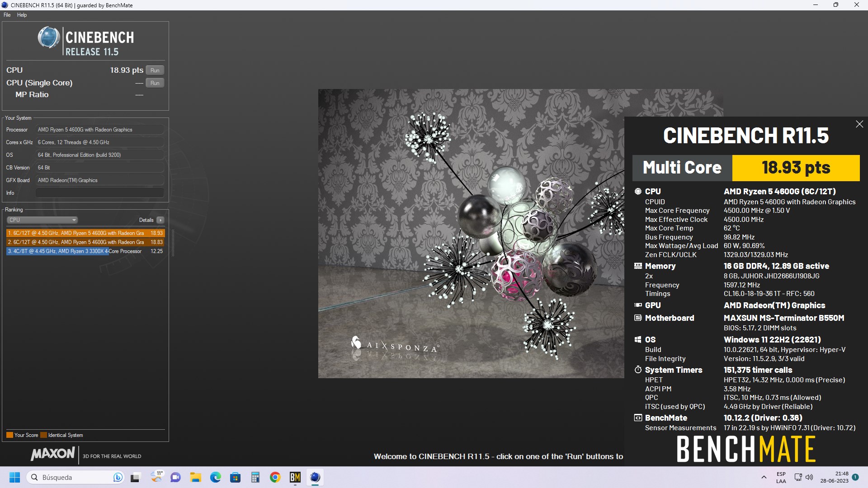Click the Your Score orange legend swatch
868x488 pixels.
point(9,435)
